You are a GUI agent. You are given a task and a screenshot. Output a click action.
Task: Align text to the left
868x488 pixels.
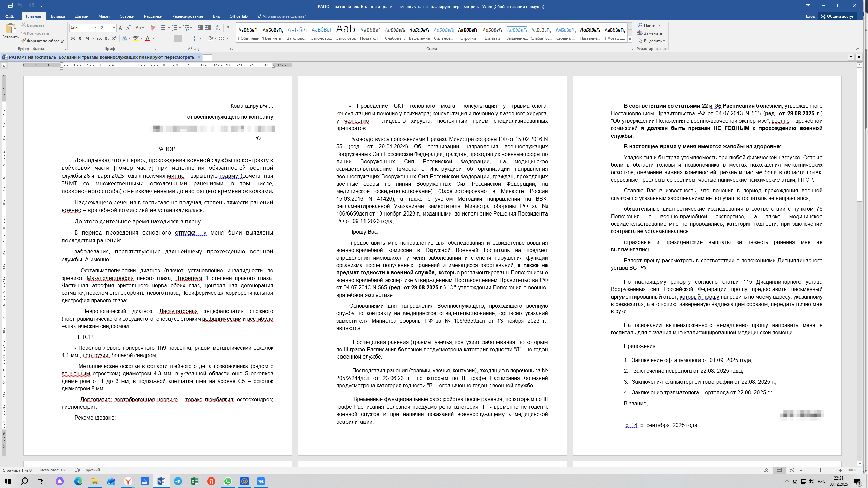click(x=163, y=38)
